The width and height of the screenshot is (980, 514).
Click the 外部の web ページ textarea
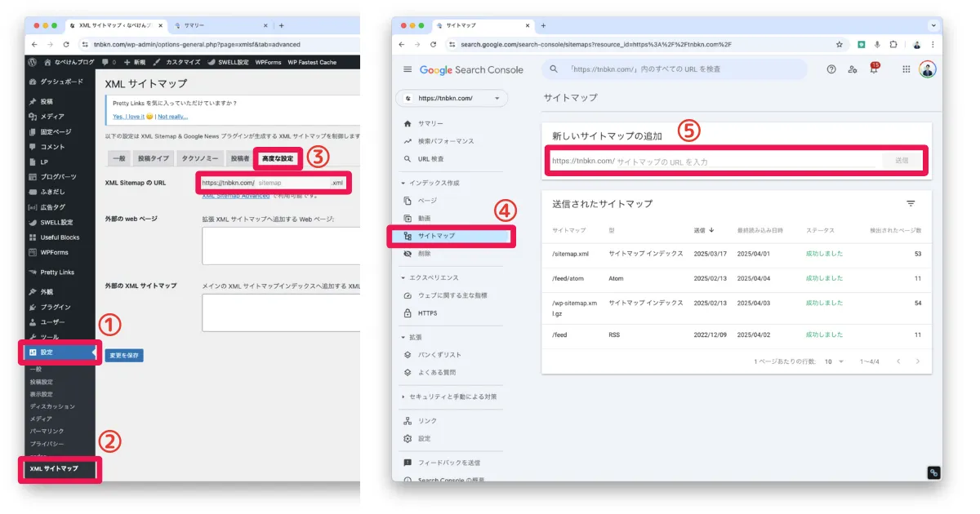pos(281,246)
